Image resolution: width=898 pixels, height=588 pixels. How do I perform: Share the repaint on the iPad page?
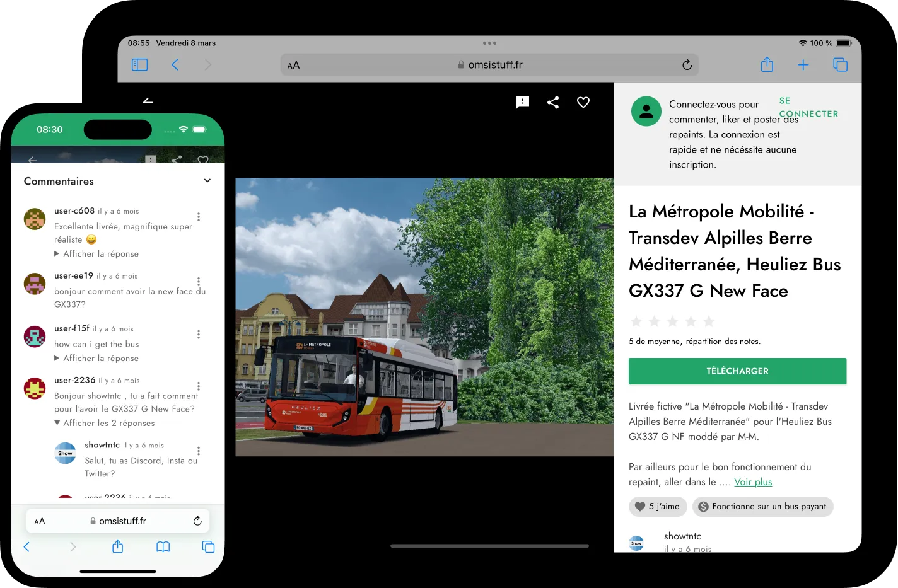pos(553,102)
